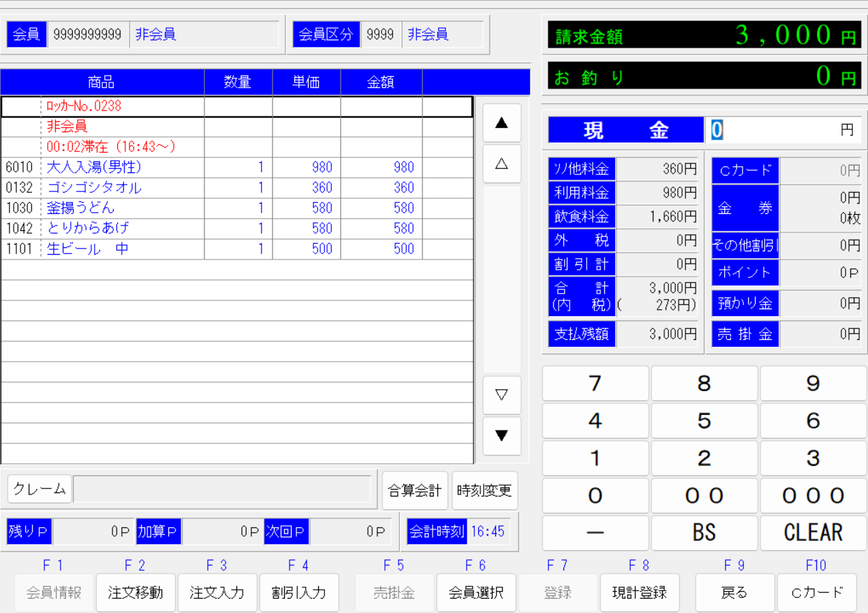Tap keypad digit 1
Screen dimensions: 868x613
click(595, 458)
